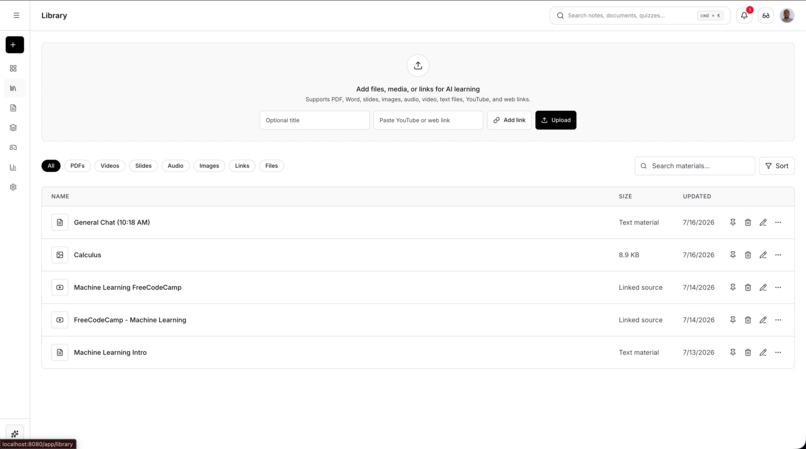
Task: Edit Machine Learning FreeCodeCamp row
Action: (x=763, y=287)
